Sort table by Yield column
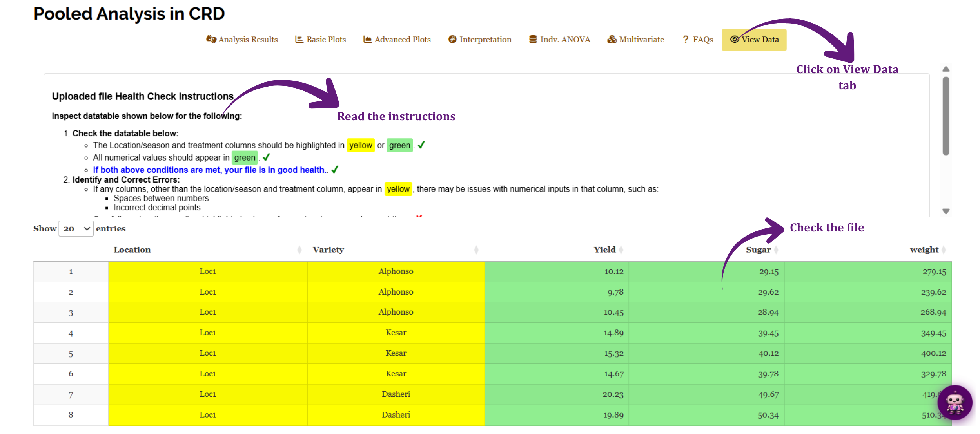Screen dimensions: 980x434 coord(557,250)
